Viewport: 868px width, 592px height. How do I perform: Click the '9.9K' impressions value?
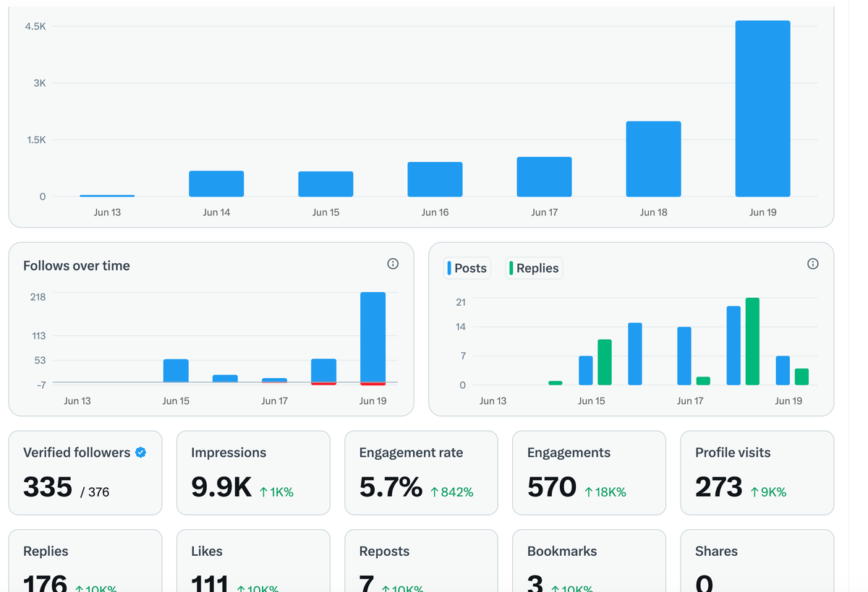221,487
